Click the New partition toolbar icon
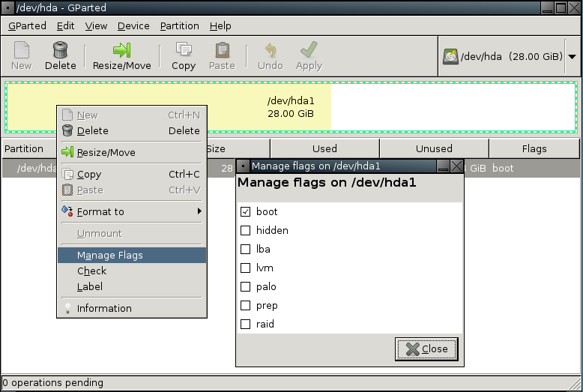This screenshot has height=392, width=583. pyautogui.click(x=22, y=49)
